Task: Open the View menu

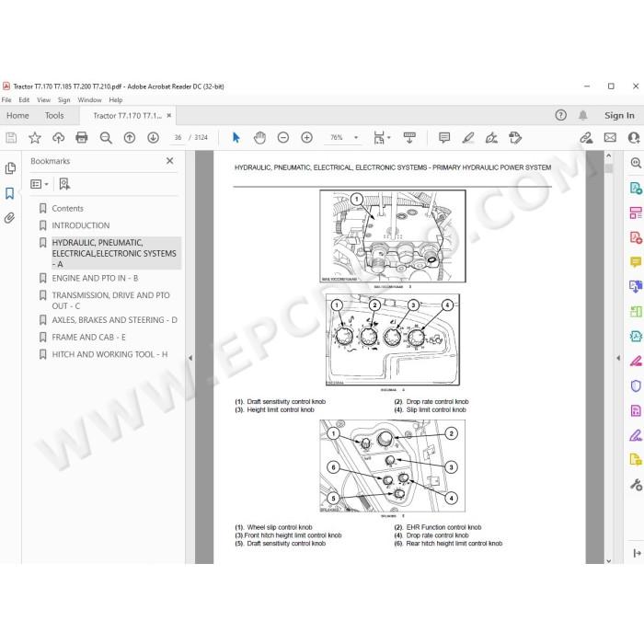Action: [x=43, y=99]
